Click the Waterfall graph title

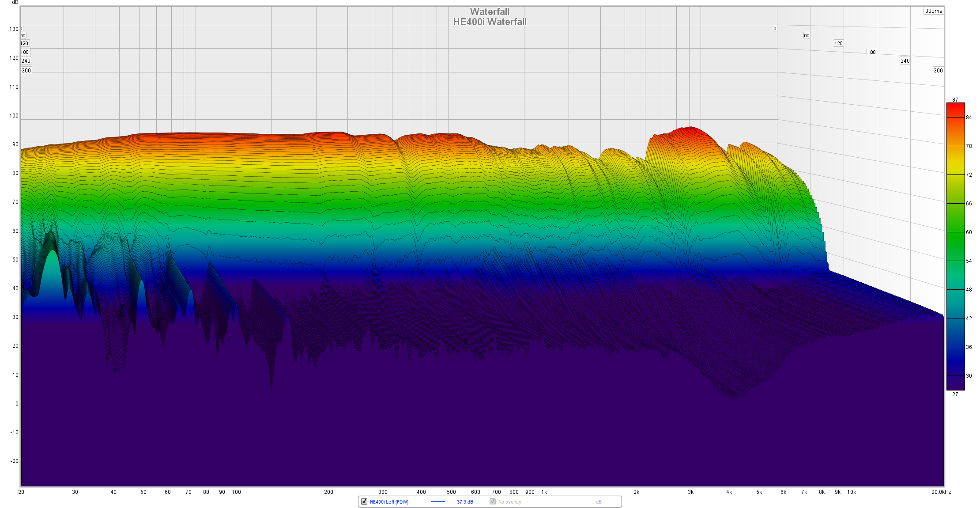(x=490, y=12)
